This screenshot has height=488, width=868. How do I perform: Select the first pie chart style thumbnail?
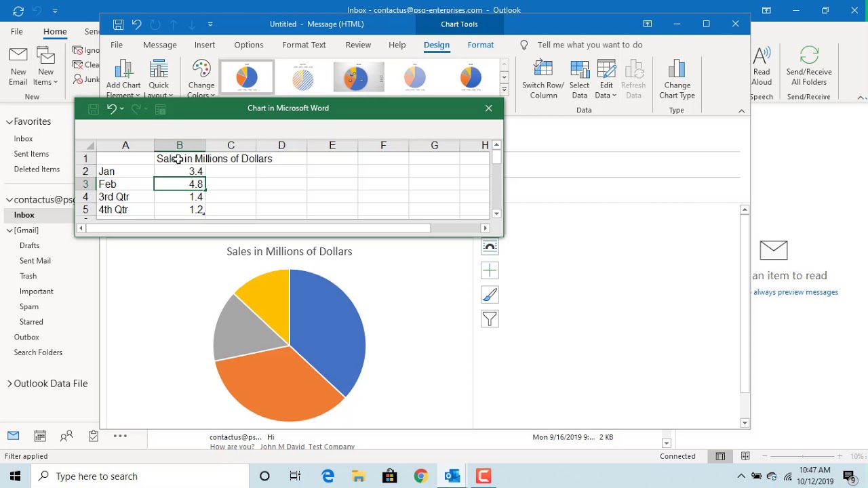247,77
